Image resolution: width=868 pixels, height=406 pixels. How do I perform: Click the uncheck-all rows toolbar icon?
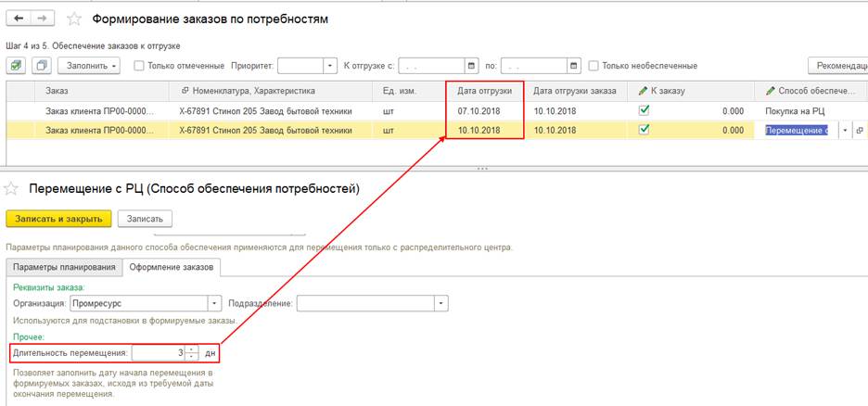42,65
